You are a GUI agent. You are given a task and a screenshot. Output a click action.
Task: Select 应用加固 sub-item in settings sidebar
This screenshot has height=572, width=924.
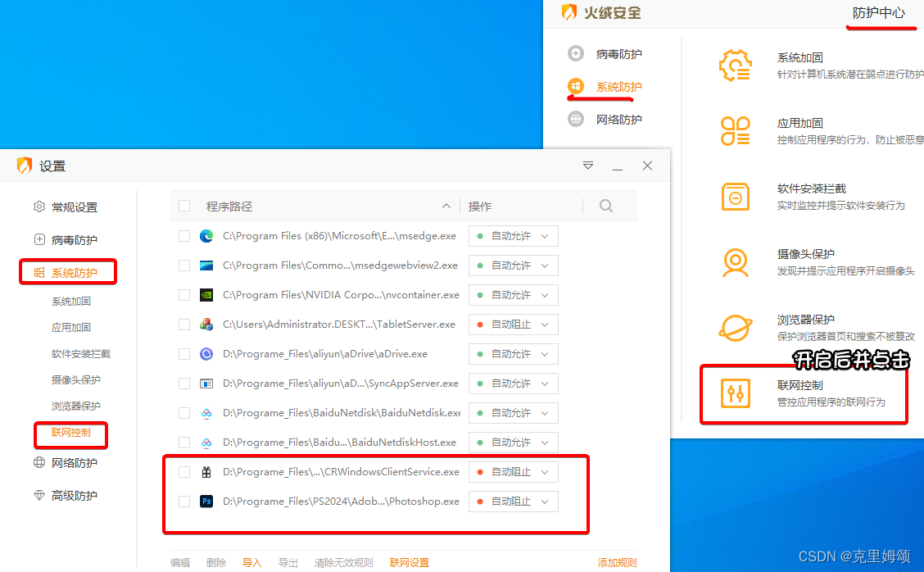71,327
